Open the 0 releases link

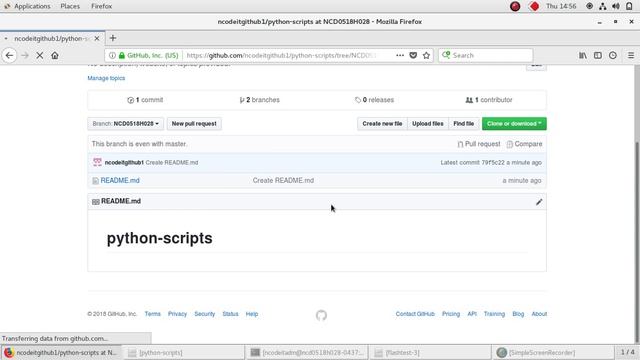374,100
